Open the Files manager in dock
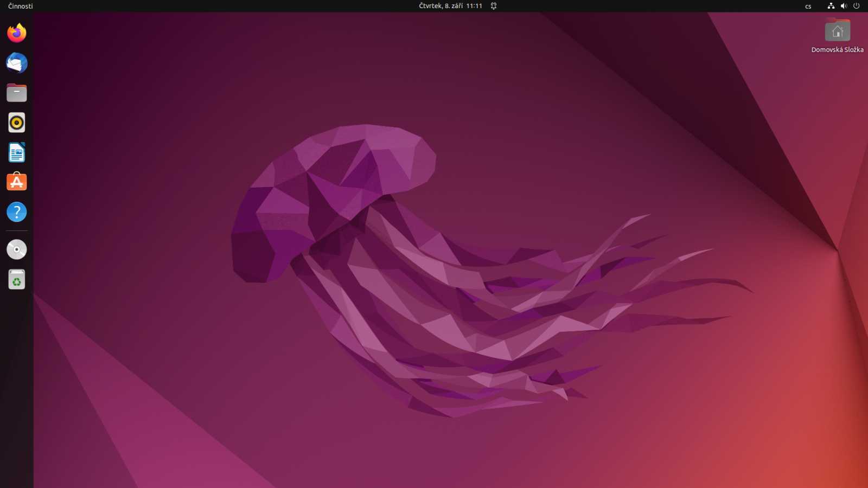868x488 pixels. [x=17, y=93]
